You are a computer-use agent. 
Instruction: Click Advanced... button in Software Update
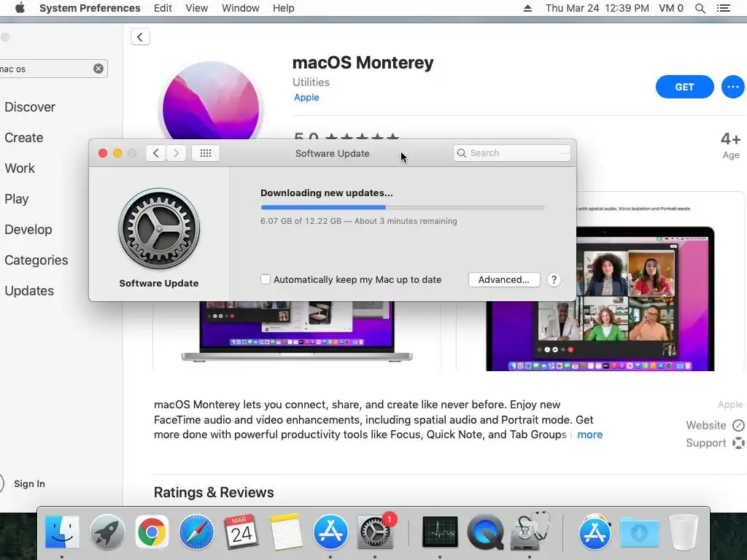[x=504, y=279]
